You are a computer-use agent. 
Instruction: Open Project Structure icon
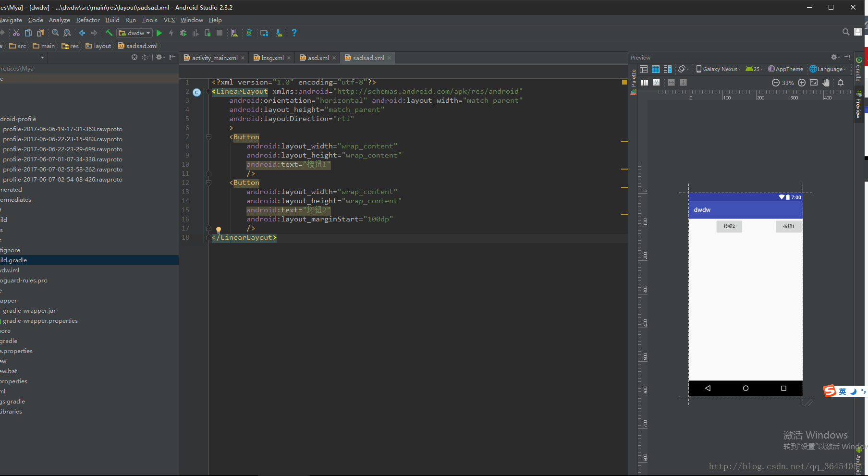(x=264, y=33)
